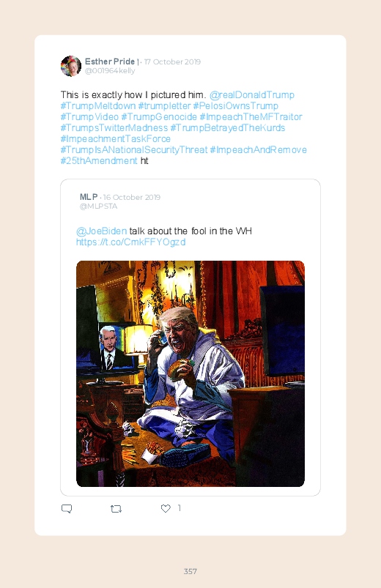
Task: Select the #ImpeachTheMFTraitor hashtag
Action: pos(251,116)
